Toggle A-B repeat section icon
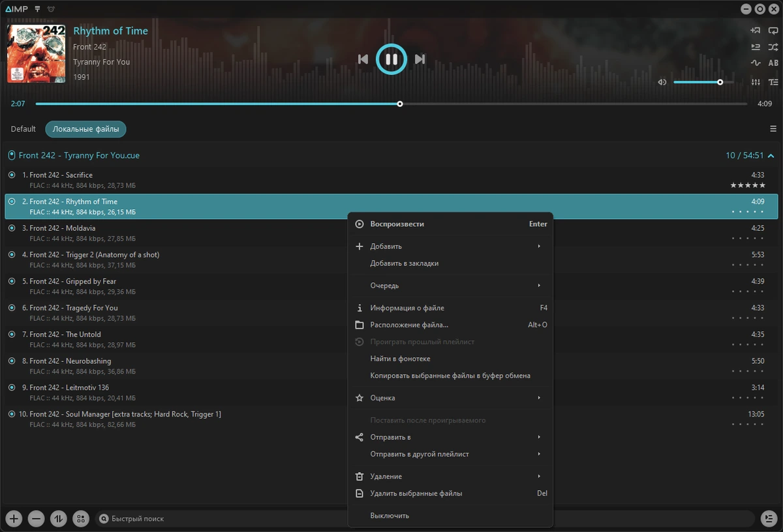The width and height of the screenshot is (783, 532). 773,63
